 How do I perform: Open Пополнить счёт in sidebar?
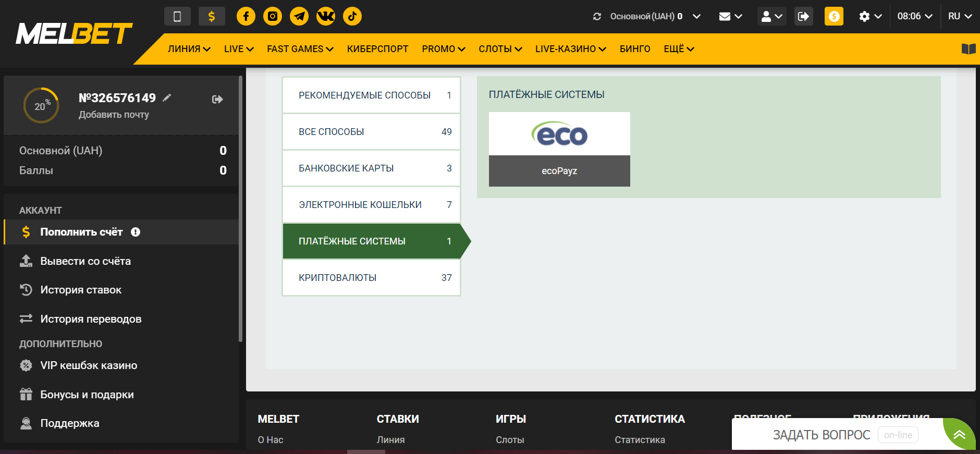[x=121, y=232]
